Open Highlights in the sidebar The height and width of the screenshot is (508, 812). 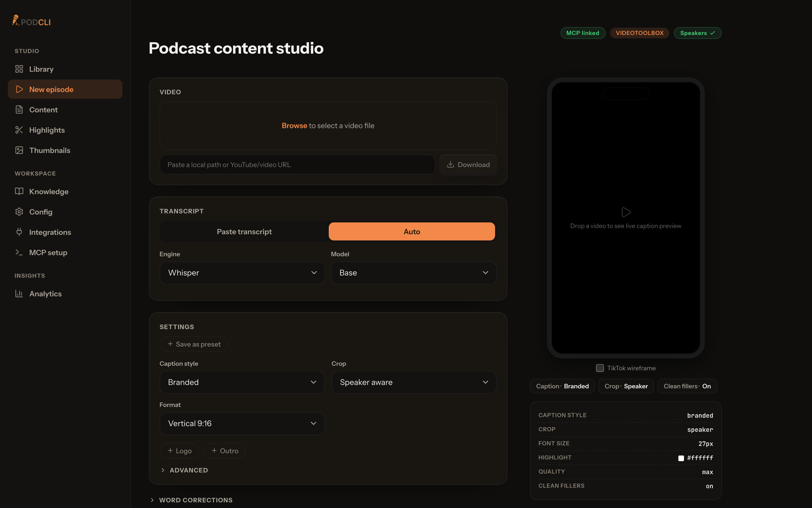click(65, 130)
